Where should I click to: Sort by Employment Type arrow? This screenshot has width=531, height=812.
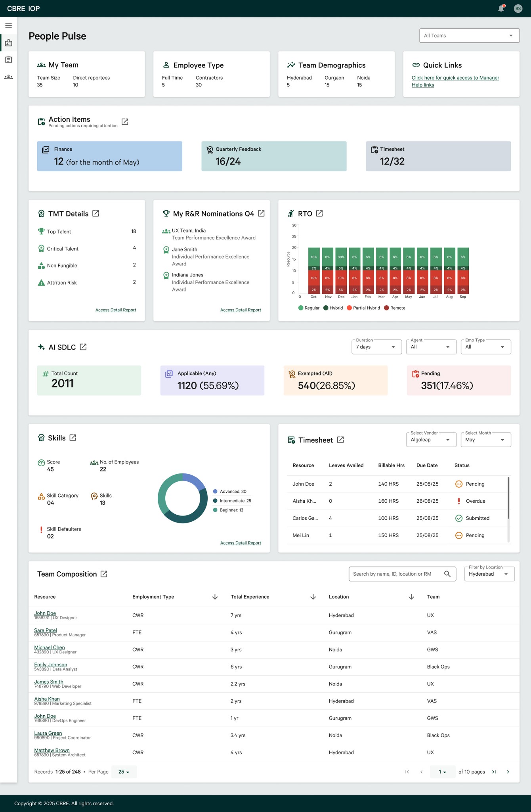[215, 597]
